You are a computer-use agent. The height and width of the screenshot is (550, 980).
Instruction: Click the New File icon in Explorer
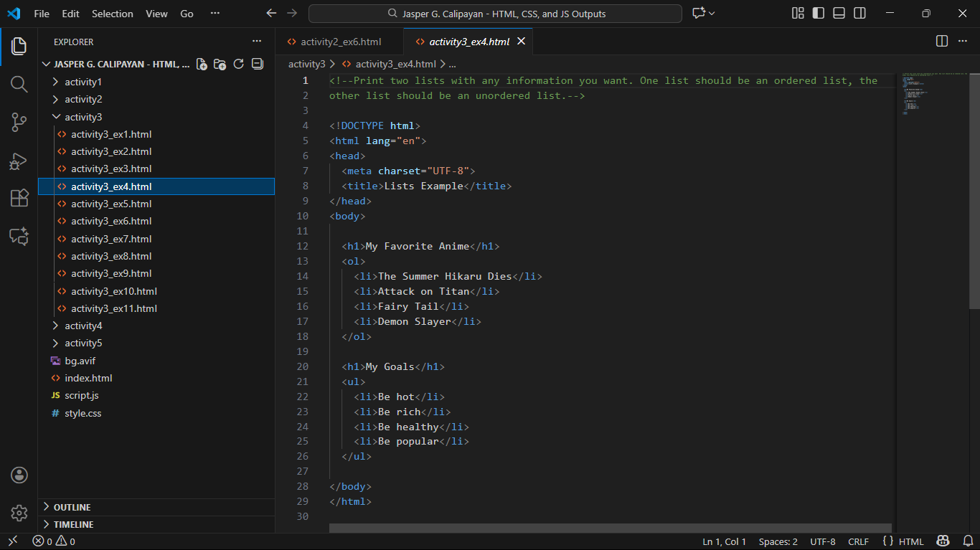click(x=202, y=64)
